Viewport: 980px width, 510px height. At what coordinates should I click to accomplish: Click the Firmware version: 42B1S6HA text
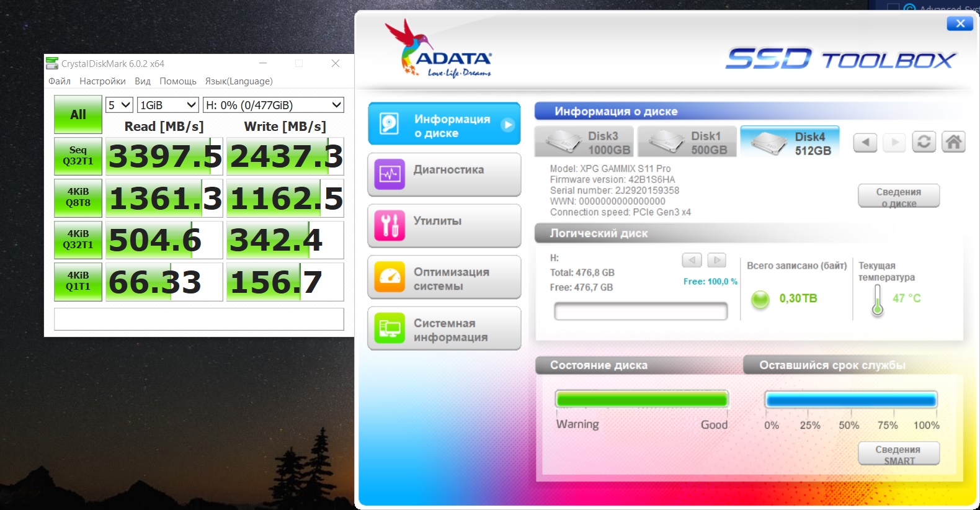click(x=612, y=179)
